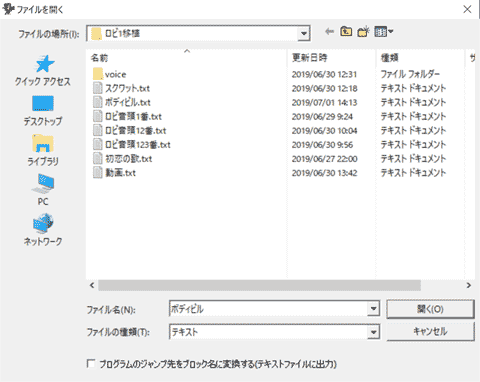Select the voice folder icon
Viewport: 480px width, 382px height.
pyautogui.click(x=98, y=74)
